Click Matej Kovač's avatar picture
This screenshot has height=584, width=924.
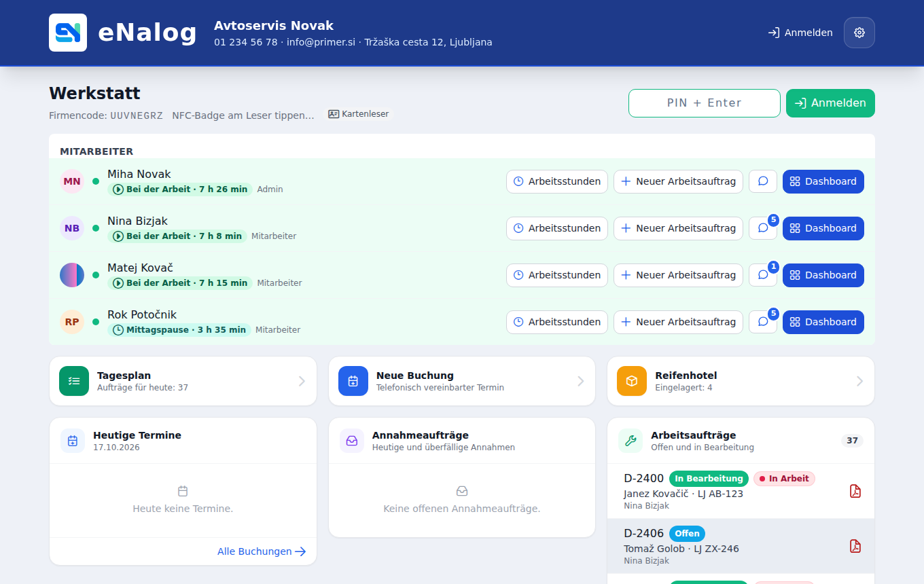click(x=72, y=275)
